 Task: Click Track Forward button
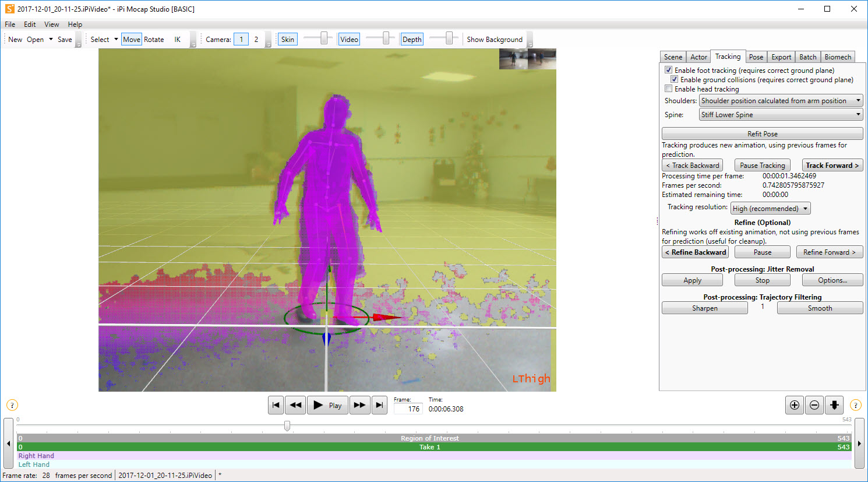[832, 165]
